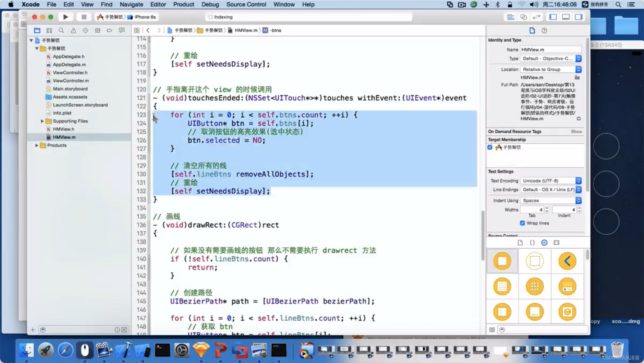Screen dimensions: 644x363
Task: Open Sketch app in the Dock
Action: (x=201, y=350)
